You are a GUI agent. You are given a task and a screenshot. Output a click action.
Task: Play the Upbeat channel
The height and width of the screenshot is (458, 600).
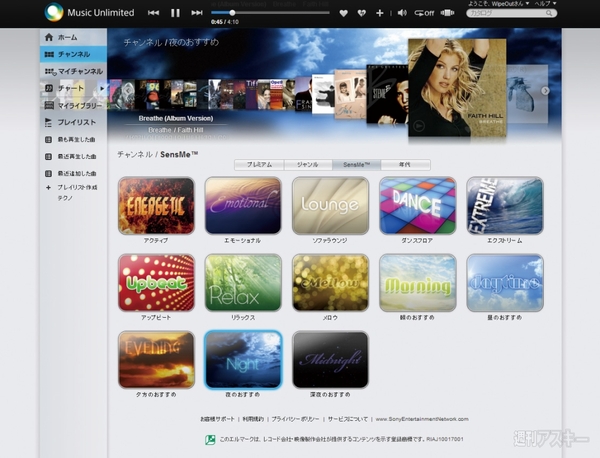pyautogui.click(x=156, y=282)
